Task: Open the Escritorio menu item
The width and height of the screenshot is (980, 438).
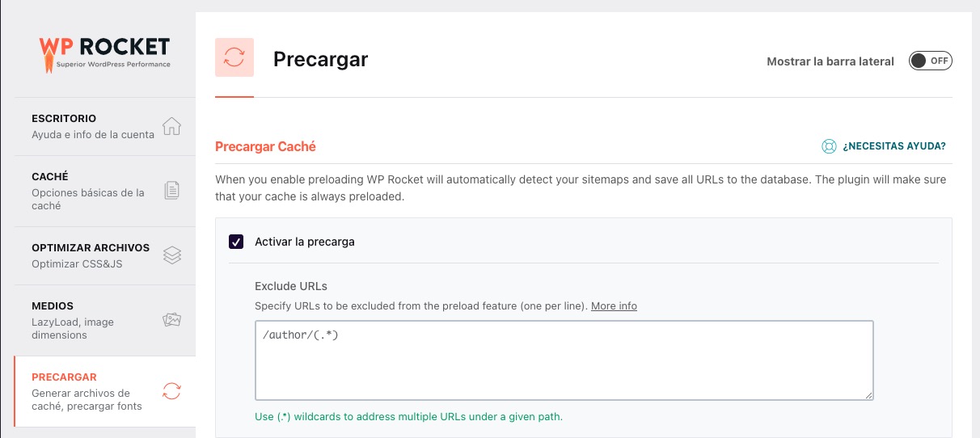Action: pyautogui.click(x=93, y=126)
